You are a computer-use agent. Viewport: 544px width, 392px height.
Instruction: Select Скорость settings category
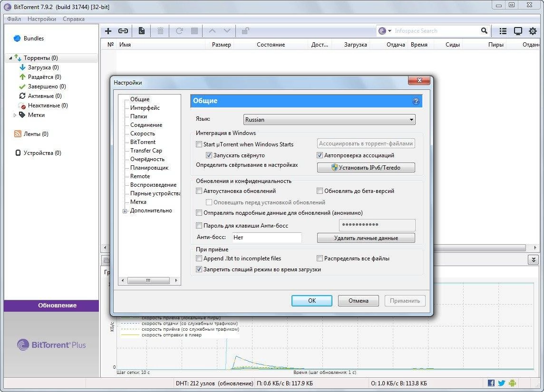[142, 134]
